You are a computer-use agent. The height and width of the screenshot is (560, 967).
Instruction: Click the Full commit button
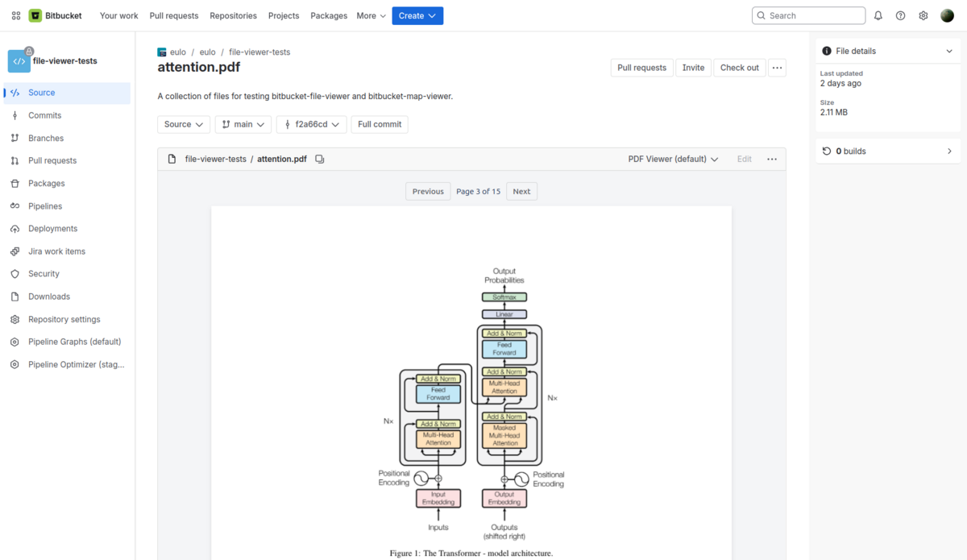(380, 124)
